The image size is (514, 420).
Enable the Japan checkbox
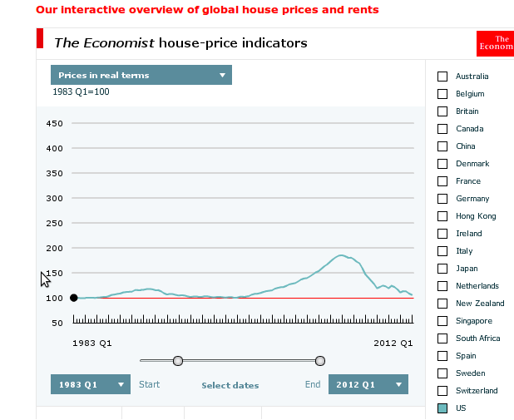tap(442, 269)
